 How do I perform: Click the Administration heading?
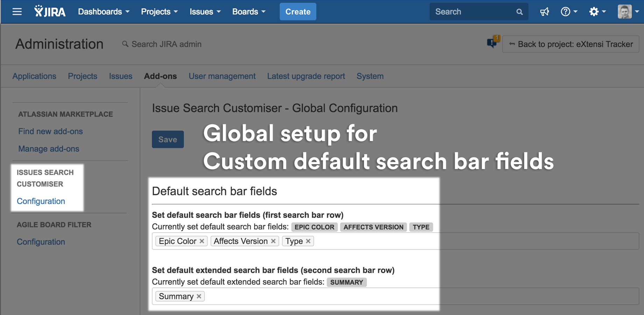click(59, 44)
